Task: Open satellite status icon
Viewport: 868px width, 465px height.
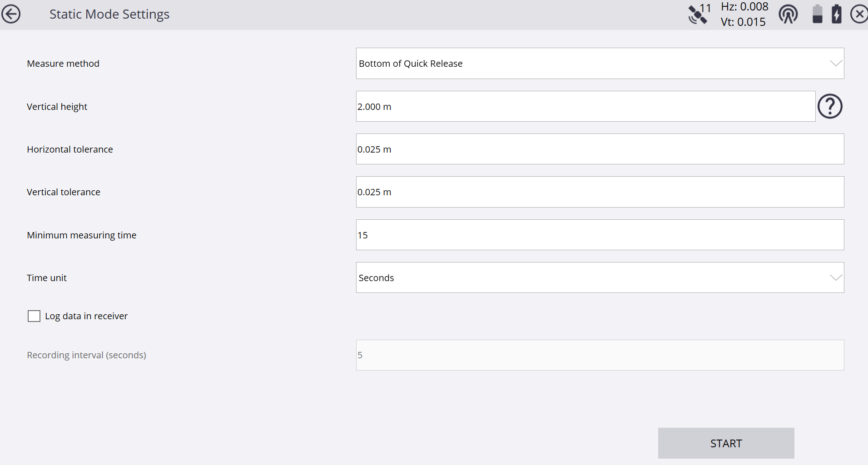Action: click(x=698, y=15)
